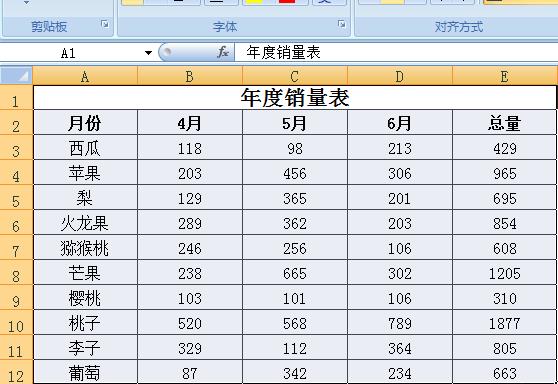Viewport: 558px width, 384px height.
Task: Click the 葡萄 cell
Action: (x=85, y=372)
